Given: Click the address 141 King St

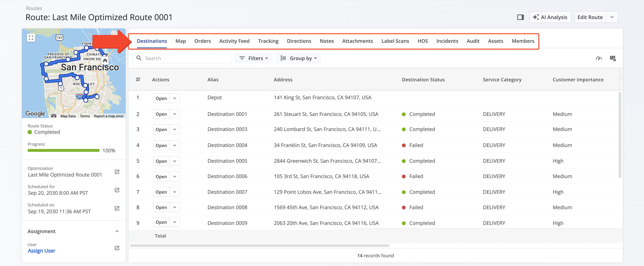Looking at the screenshot, I should 322,97.
